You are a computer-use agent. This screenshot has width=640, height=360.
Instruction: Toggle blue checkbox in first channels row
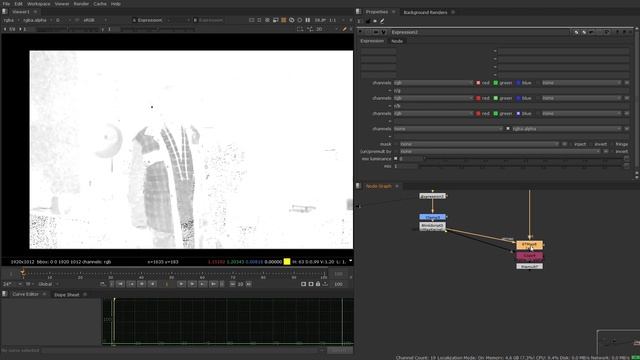pos(518,83)
